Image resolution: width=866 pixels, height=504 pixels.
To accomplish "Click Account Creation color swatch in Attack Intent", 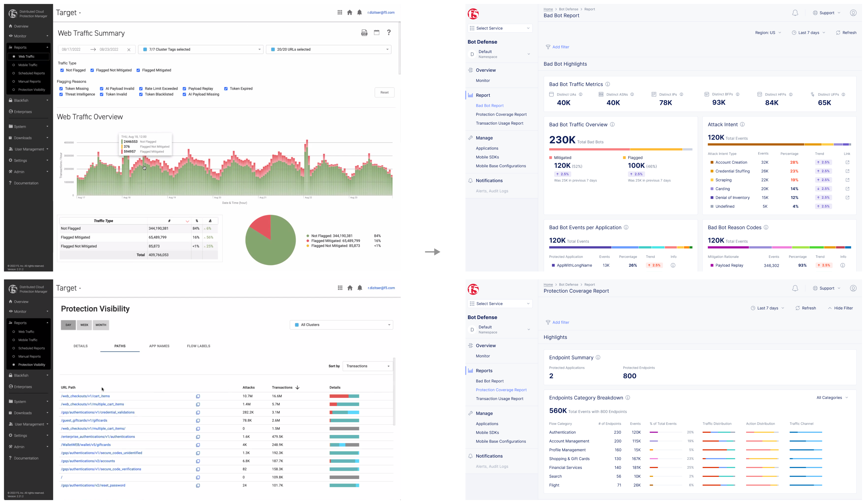I will (x=712, y=163).
